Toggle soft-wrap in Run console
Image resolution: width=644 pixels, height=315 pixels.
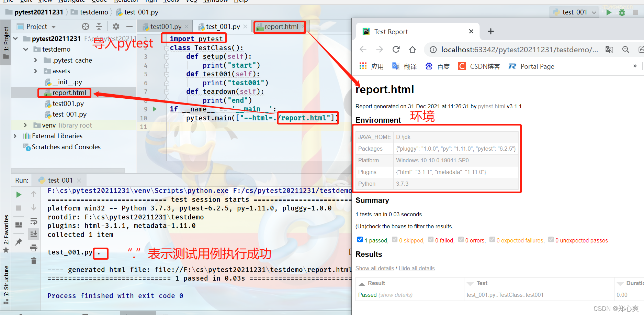click(34, 221)
